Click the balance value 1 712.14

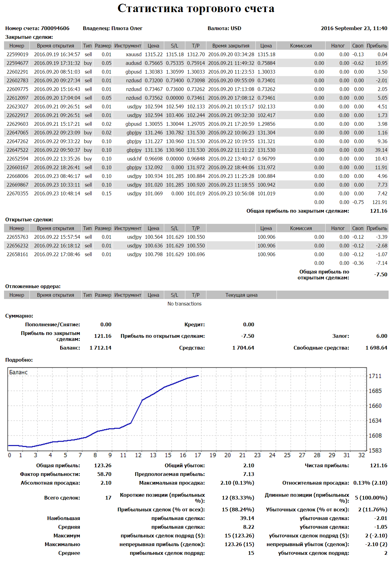coord(100,348)
